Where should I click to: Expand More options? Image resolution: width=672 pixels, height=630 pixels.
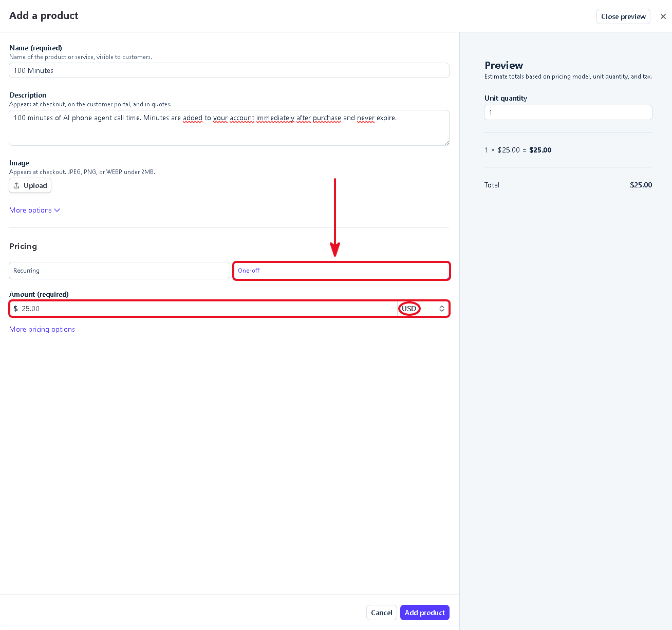[x=34, y=210]
